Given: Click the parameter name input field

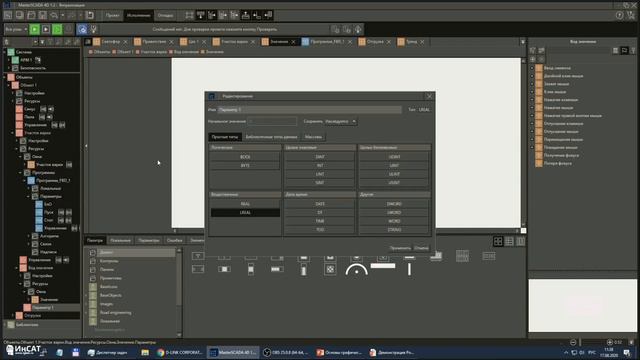Looking at the screenshot, I should click(309, 109).
